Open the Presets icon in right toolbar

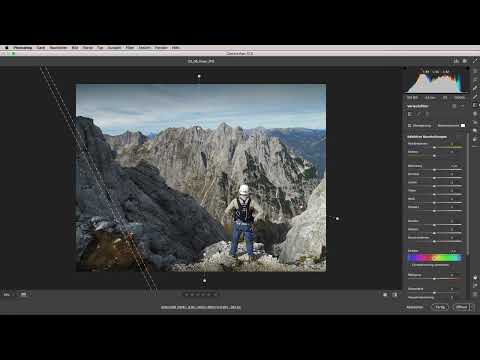point(475,139)
